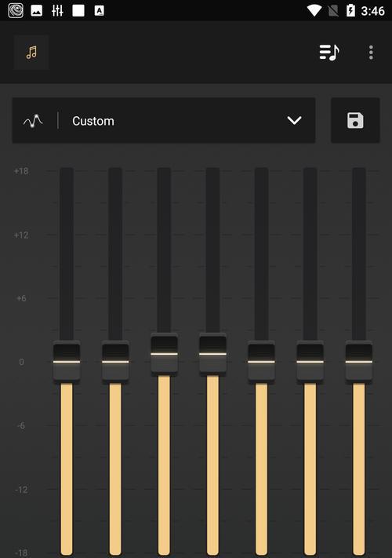Click the fifth equalizer band slider knob
Screen dimensions: 392x558
[x=261, y=362]
